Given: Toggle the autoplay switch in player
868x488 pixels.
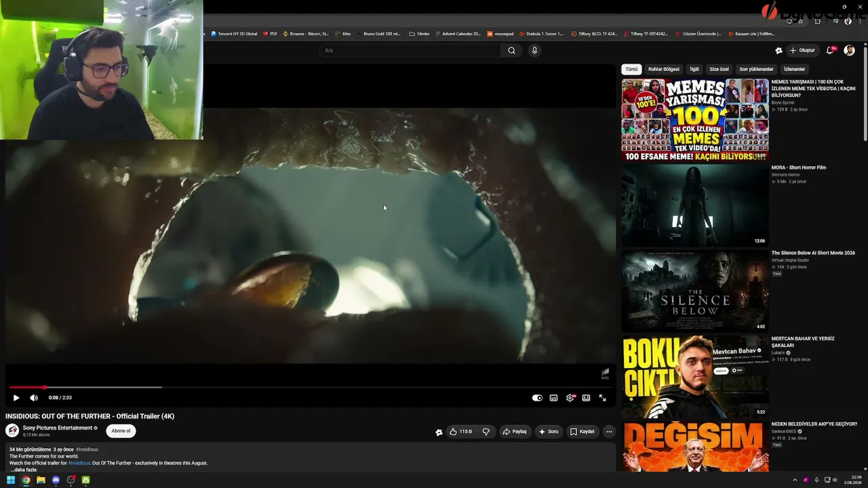Looking at the screenshot, I should click(537, 398).
